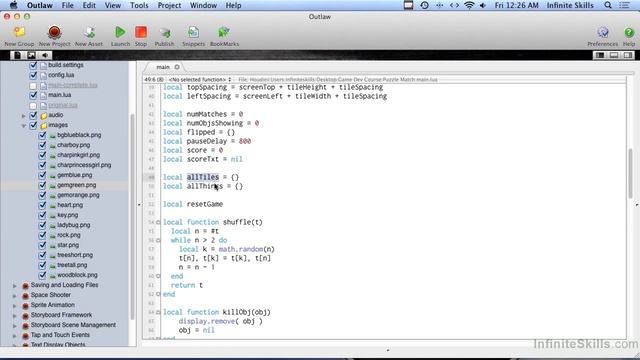Collapse the shuffle function fold marker
Image resolution: width=640 pixels, height=360 pixels.
tap(158, 222)
